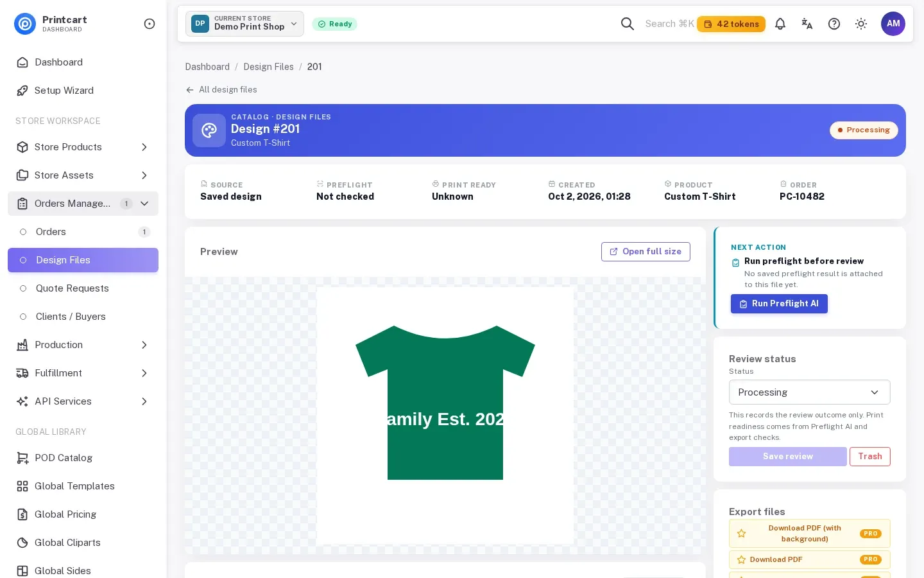Screen dimensions: 924x578
Task: Click the Global Pricing dollar icon
Action: 22,514
